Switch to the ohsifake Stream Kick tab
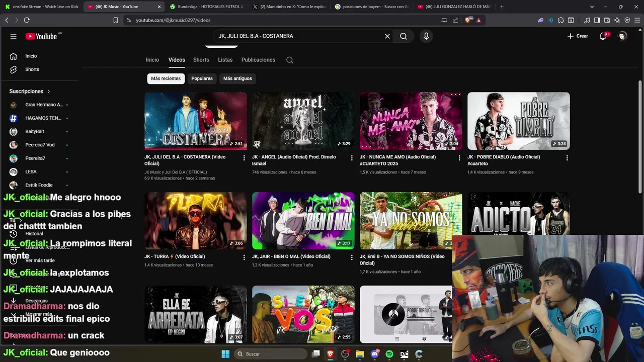The height and width of the screenshot is (362, 644). tap(41, 7)
